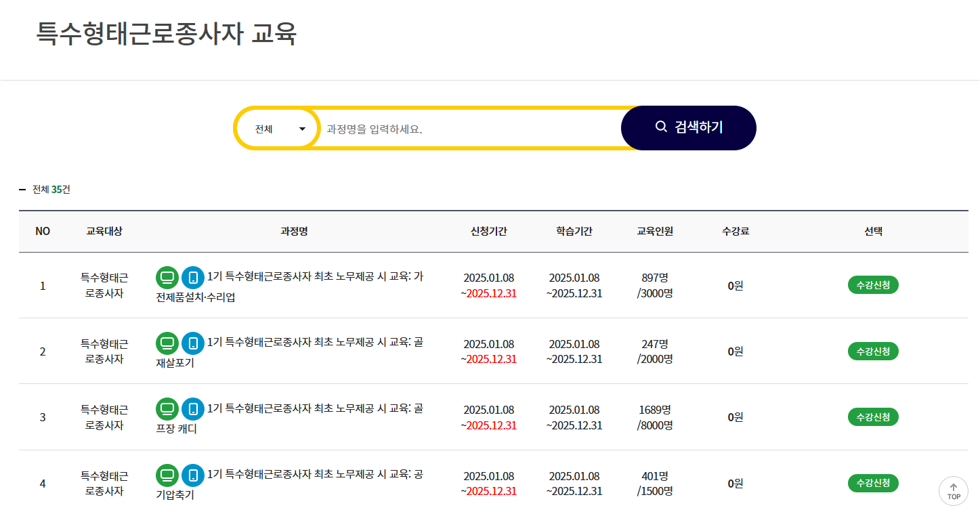Click the PC monitor icon in row 1
The width and height of the screenshot is (980, 512).
(x=167, y=277)
